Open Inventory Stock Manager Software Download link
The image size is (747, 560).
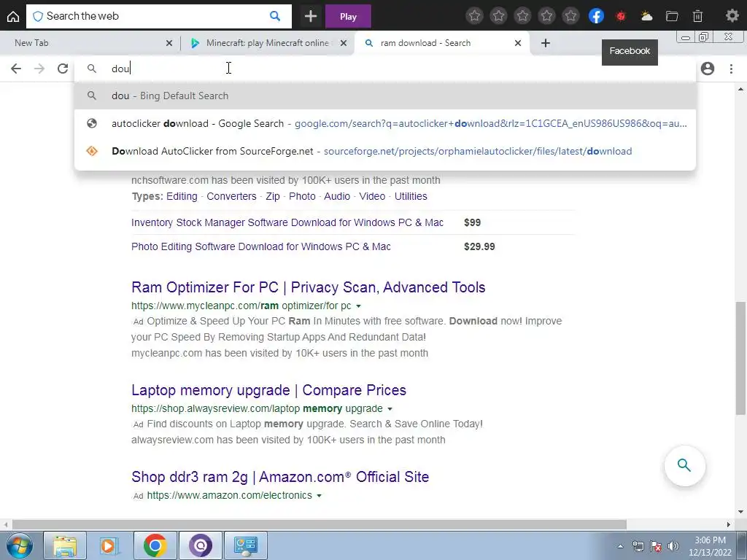coord(287,222)
